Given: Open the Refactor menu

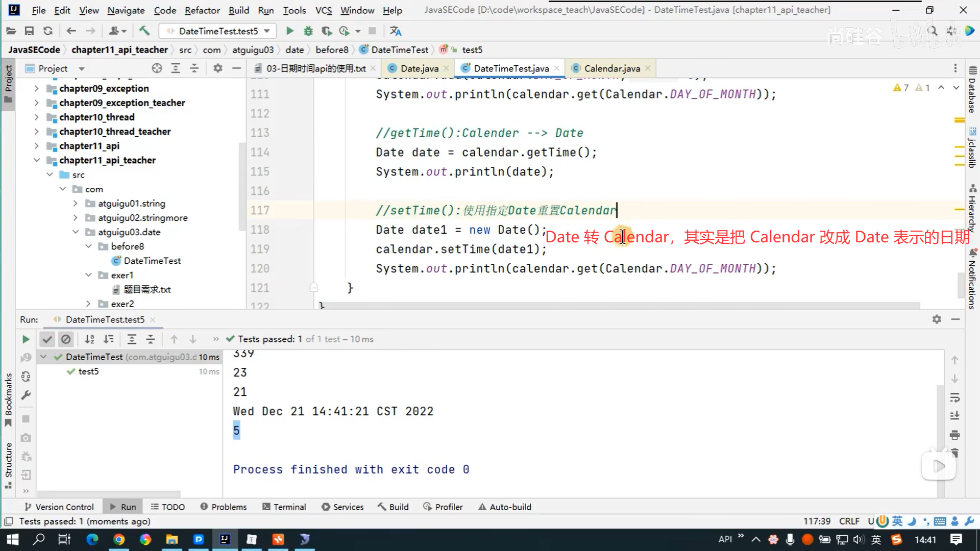Looking at the screenshot, I should pyautogui.click(x=202, y=10).
